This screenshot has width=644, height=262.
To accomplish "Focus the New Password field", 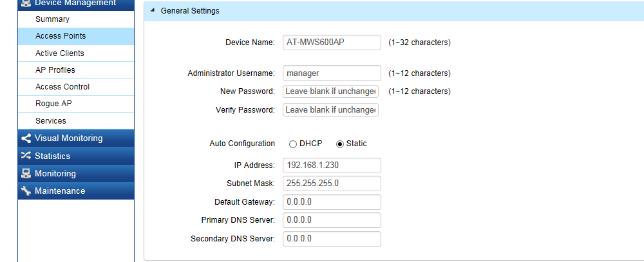I will click(330, 91).
